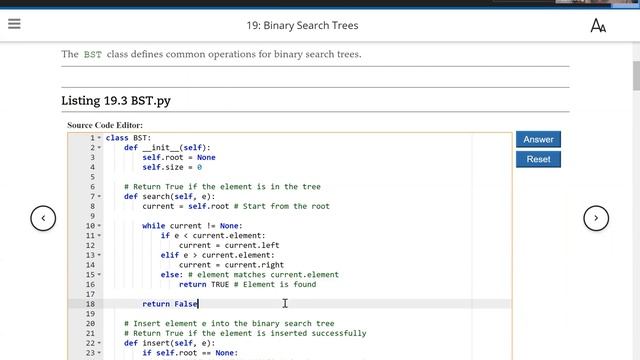640x360 pixels.
Task: Place cursor in 'self.size = 0' line
Action: click(x=172, y=167)
